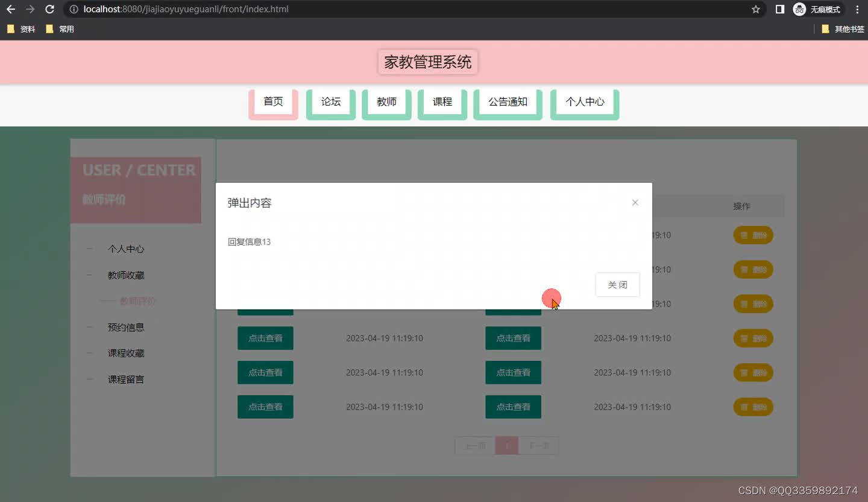View site information icon in address bar

click(x=74, y=10)
